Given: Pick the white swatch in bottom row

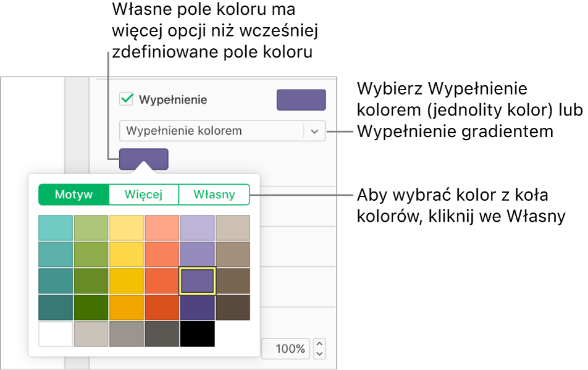Looking at the screenshot, I should (x=56, y=334).
